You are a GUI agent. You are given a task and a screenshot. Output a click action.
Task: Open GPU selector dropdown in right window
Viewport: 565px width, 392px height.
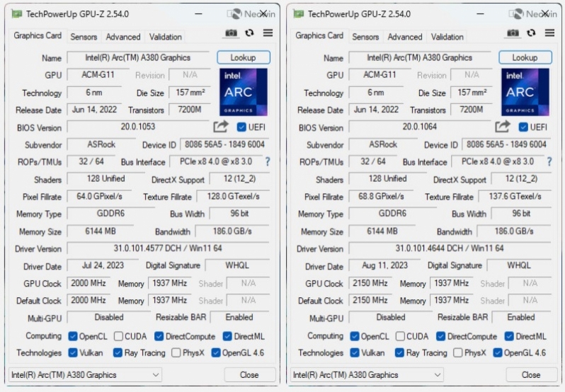coord(367,375)
